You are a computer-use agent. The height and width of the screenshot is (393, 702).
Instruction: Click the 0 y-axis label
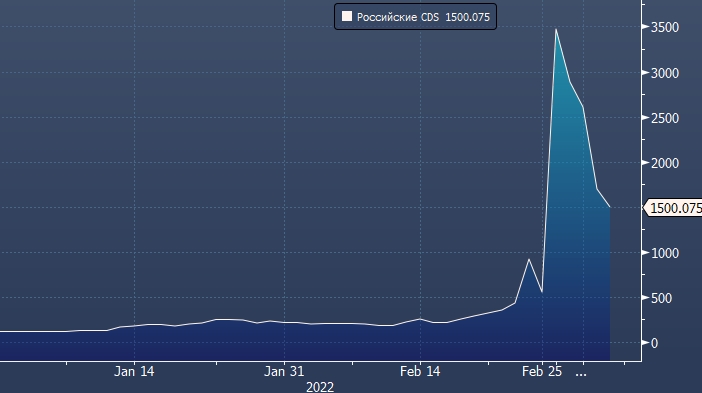[x=655, y=343]
